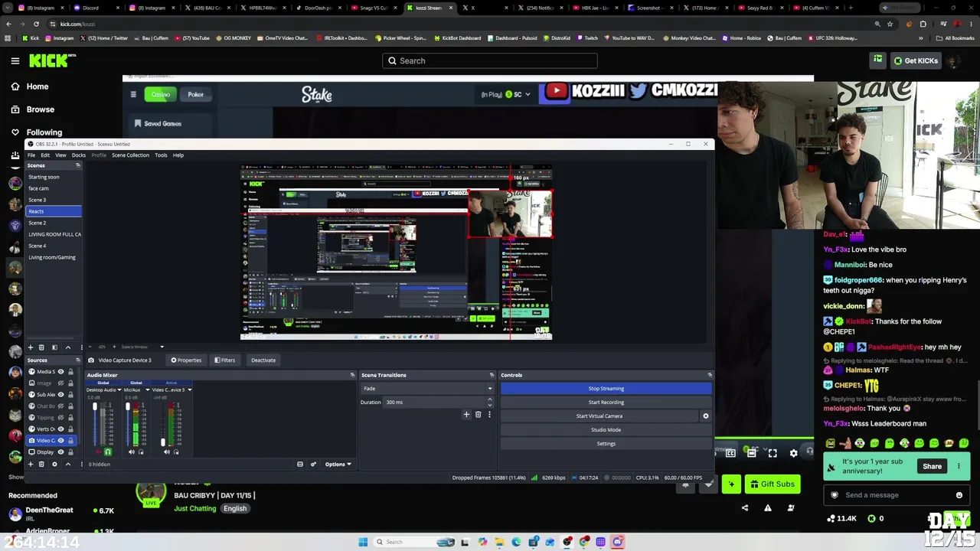Screen dimensions: 980x551
Task: Open OBS Tools menu
Action: click(x=161, y=155)
